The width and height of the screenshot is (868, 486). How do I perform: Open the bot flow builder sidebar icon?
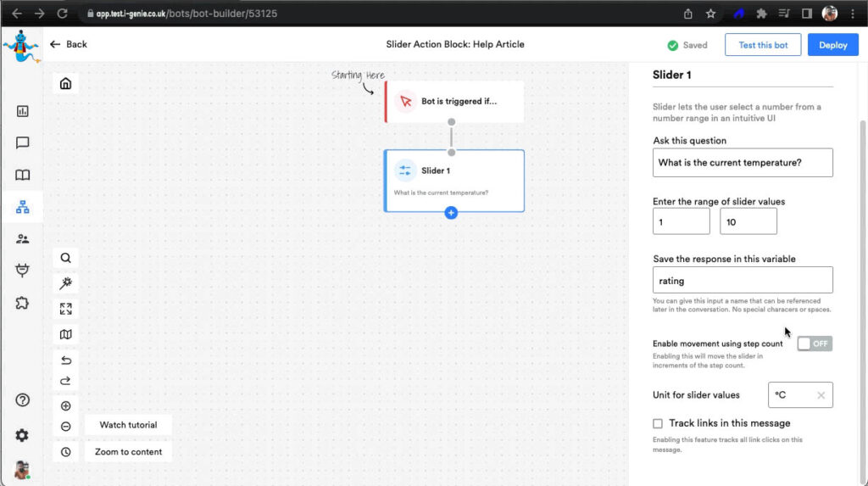pos(22,206)
